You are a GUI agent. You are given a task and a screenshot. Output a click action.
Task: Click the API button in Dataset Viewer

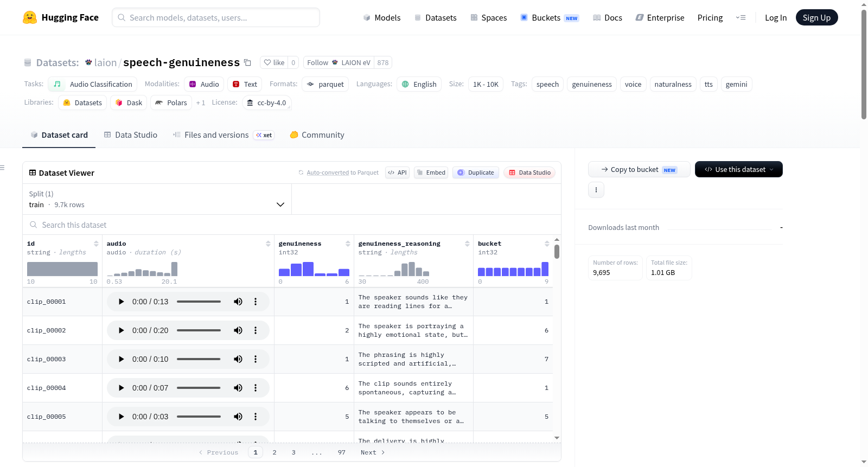point(397,172)
